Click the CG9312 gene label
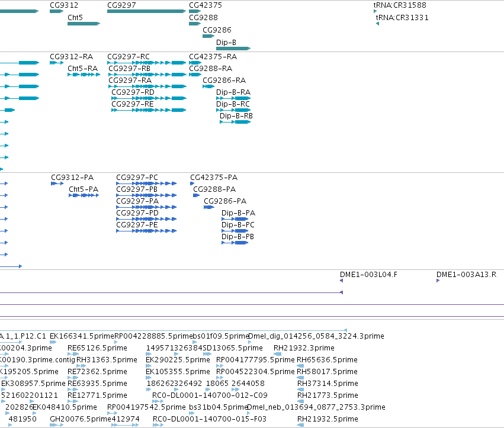This screenshot has width=504, height=428. (64, 5)
